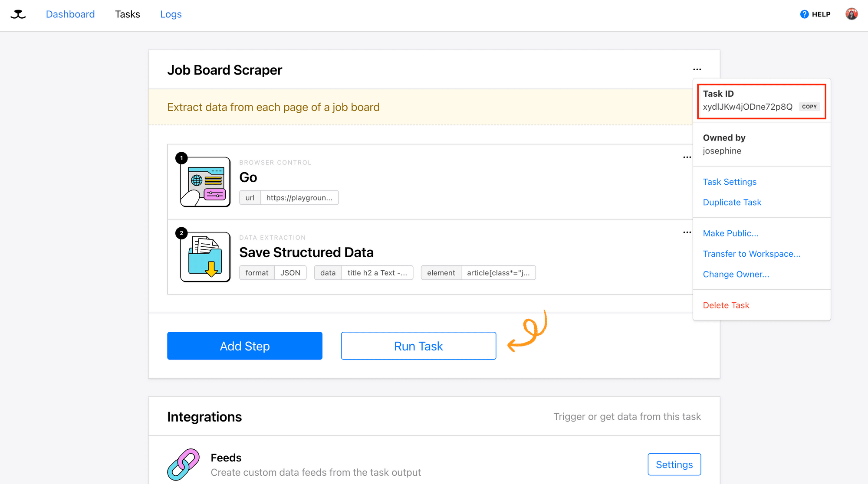Viewport: 868px width, 484px height.
Task: Click the Save Structured Data folder icon
Action: (x=205, y=257)
